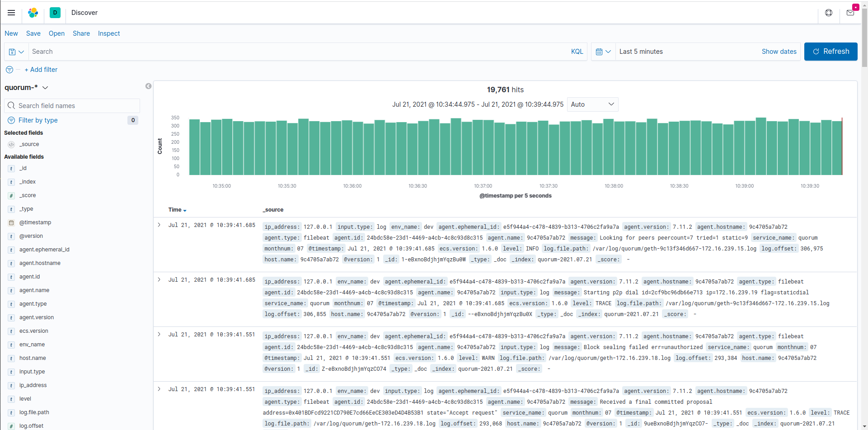Open the calendar quick date menu
868x430 pixels.
click(x=603, y=52)
